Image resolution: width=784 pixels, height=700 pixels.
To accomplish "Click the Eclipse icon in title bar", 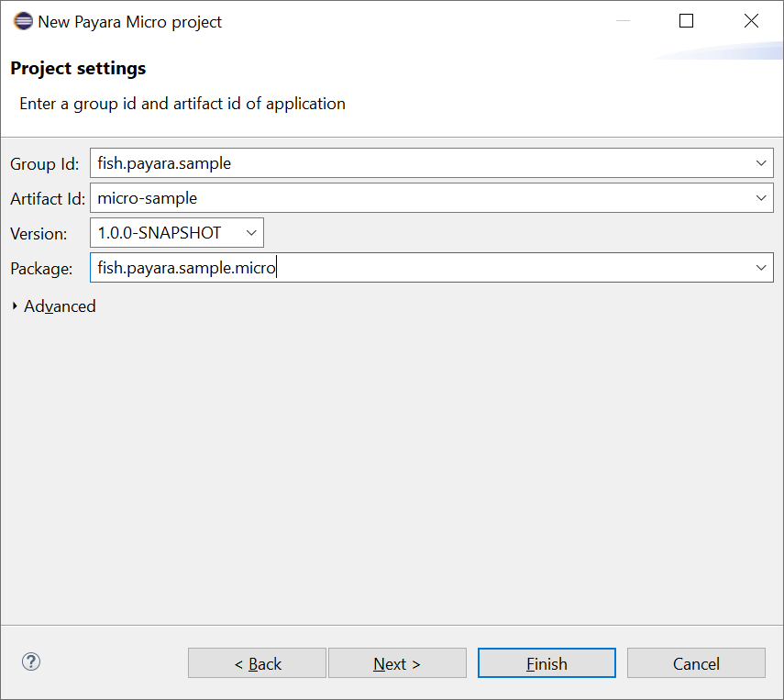I will [23, 21].
